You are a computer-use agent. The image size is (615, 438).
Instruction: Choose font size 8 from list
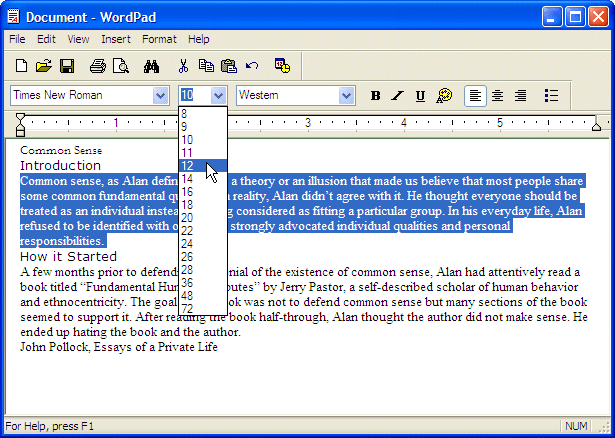point(203,114)
